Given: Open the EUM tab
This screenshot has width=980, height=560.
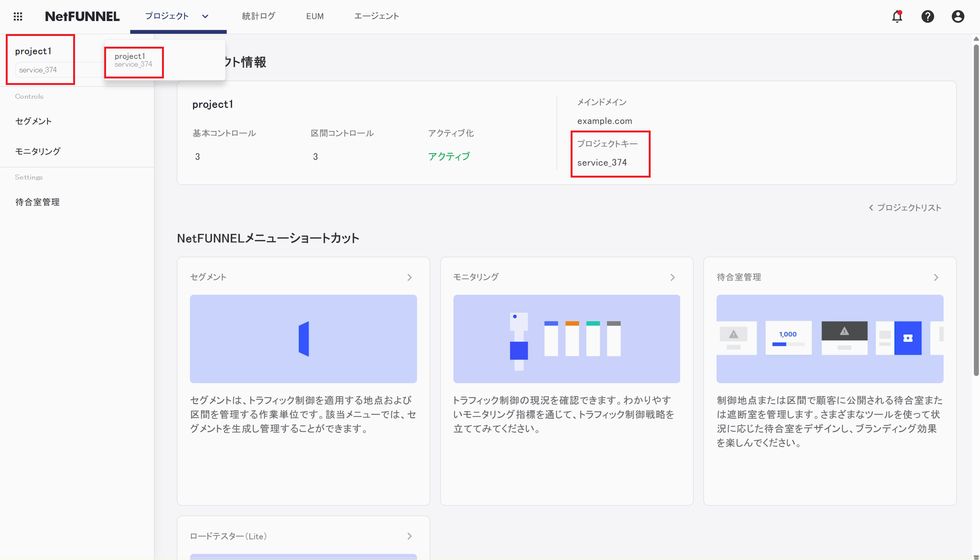Looking at the screenshot, I should point(314,16).
